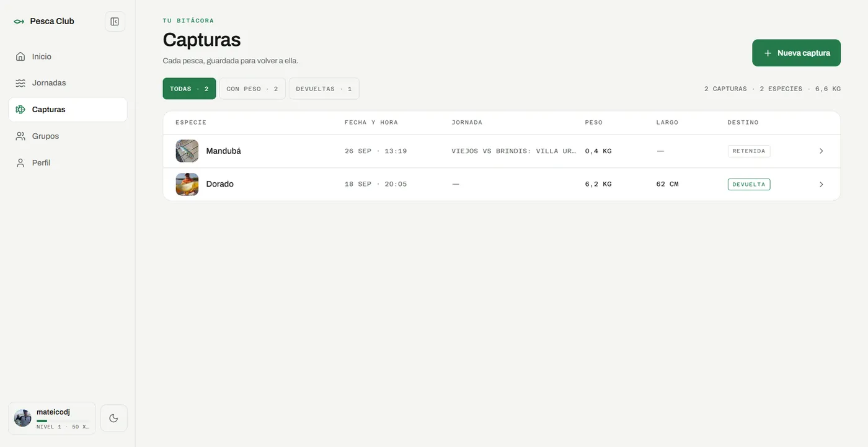Viewport: 868px width, 447px height.
Task: Select the Devueltas filter tab
Action: 324,89
